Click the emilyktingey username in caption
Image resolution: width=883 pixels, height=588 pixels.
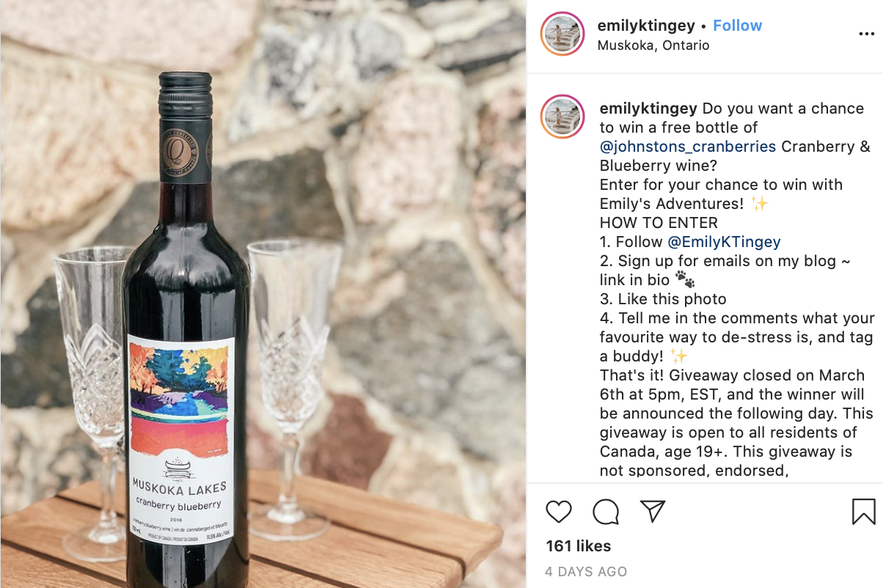point(648,109)
